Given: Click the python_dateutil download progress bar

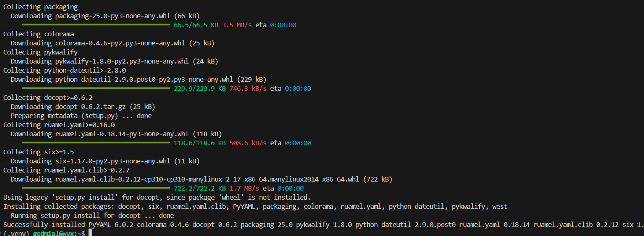Looking at the screenshot, I should (x=96, y=89).
